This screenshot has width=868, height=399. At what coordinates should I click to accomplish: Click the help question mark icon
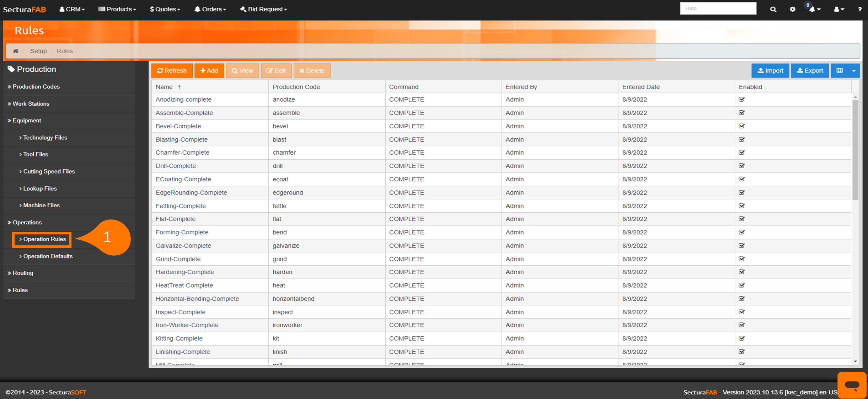[x=860, y=9]
